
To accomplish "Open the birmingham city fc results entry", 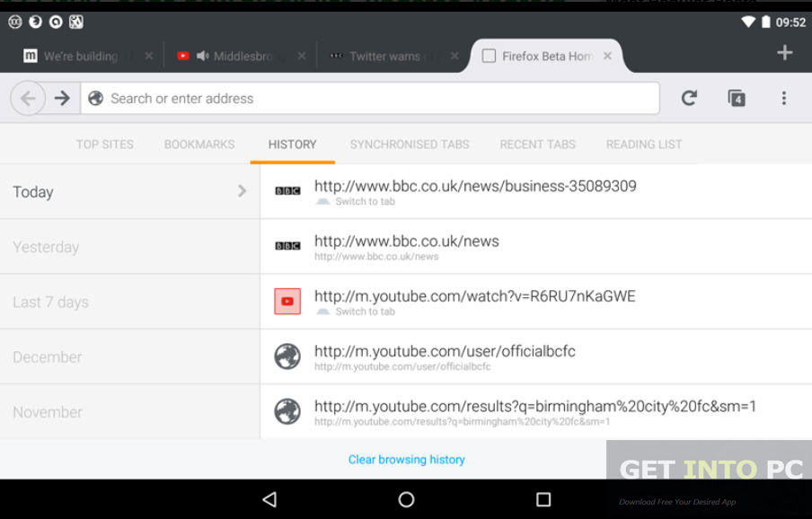I will tap(536, 412).
